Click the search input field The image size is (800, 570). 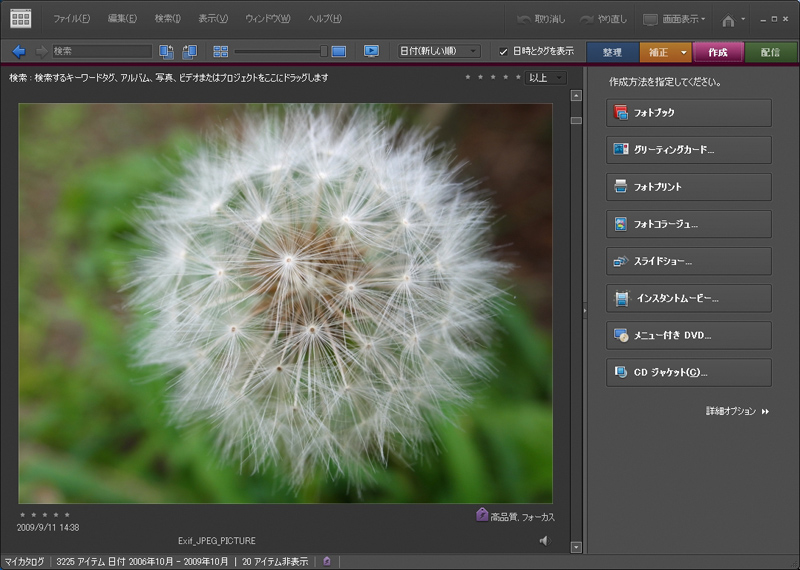[x=102, y=51]
